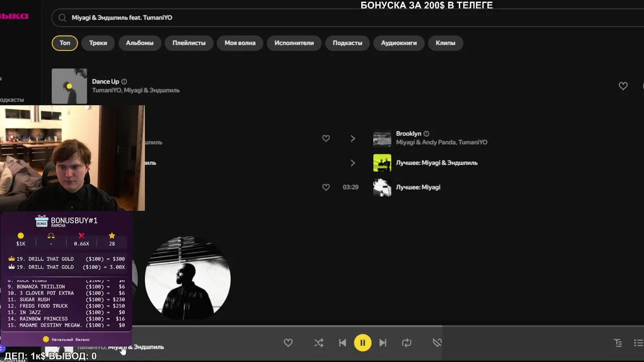Click the FREDS FOOD TRUCK row
644x362 pixels.
[66, 306]
